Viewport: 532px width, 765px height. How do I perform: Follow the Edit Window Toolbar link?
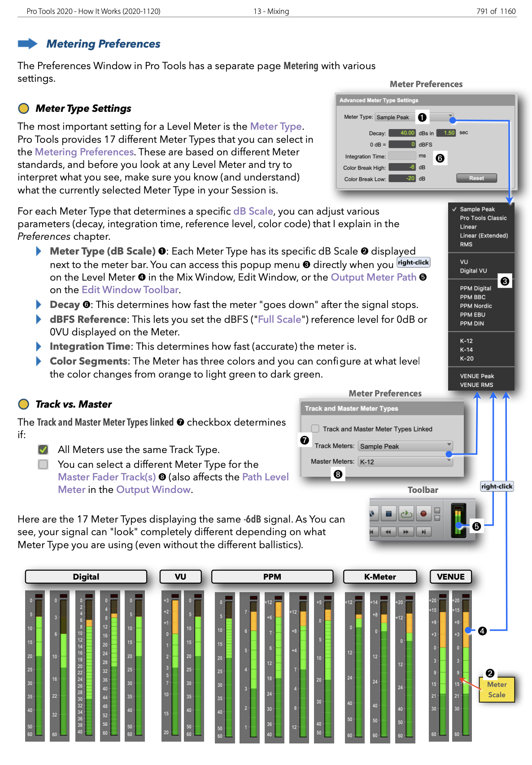pos(130,290)
